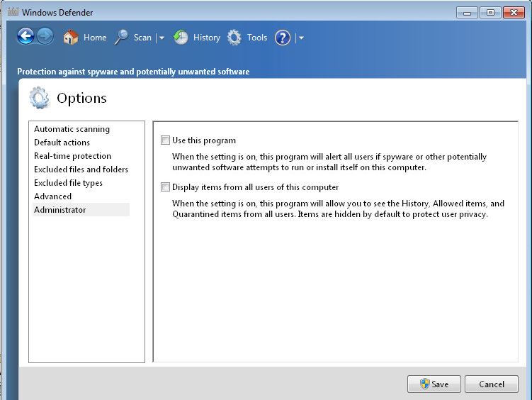This screenshot has width=532, height=400.
Task: Open the Real-time protection settings
Action: pos(72,156)
